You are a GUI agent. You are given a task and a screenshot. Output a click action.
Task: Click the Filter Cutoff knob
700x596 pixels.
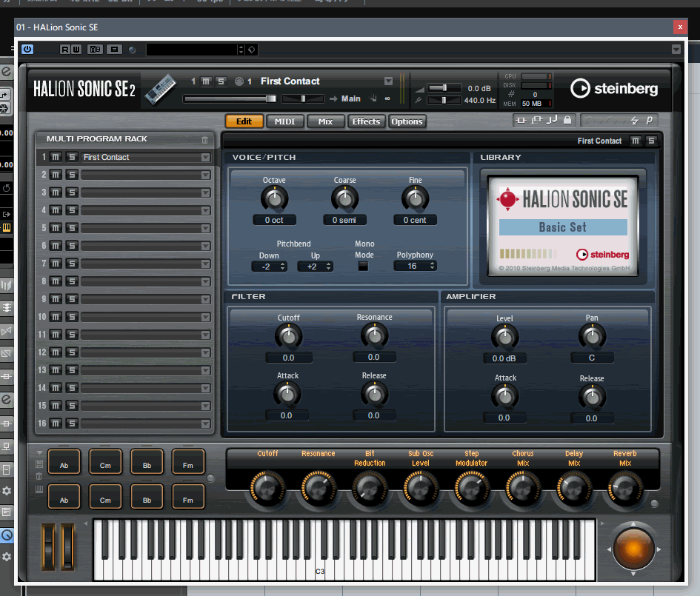click(288, 337)
